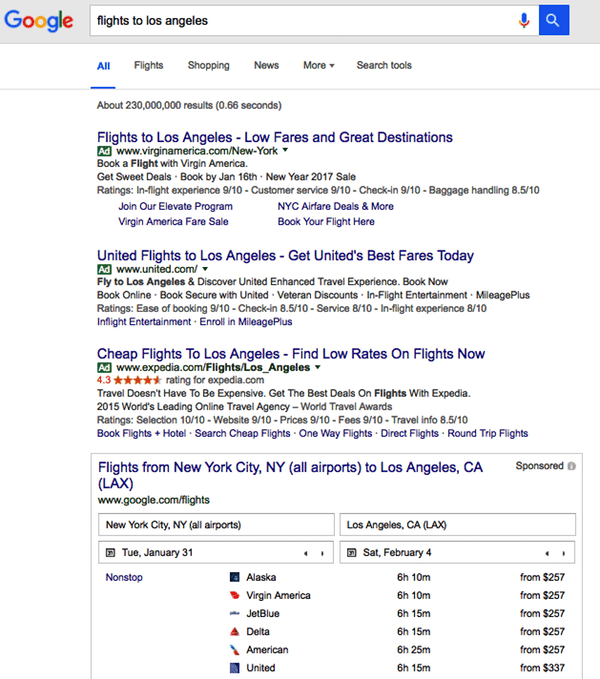Go to next day for Tue, January 31
Screen dimensions: 600x679
(x=322, y=553)
